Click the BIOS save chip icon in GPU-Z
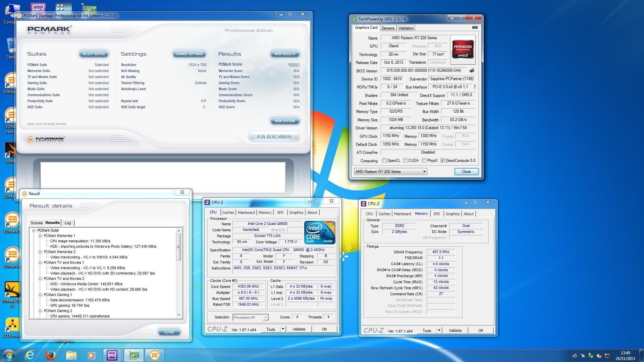The width and height of the screenshot is (644, 362). click(472, 70)
